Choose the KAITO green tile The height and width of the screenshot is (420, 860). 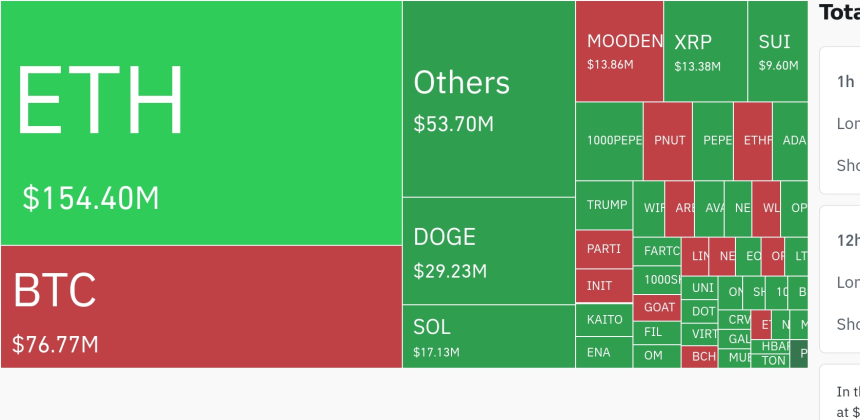[x=604, y=320]
